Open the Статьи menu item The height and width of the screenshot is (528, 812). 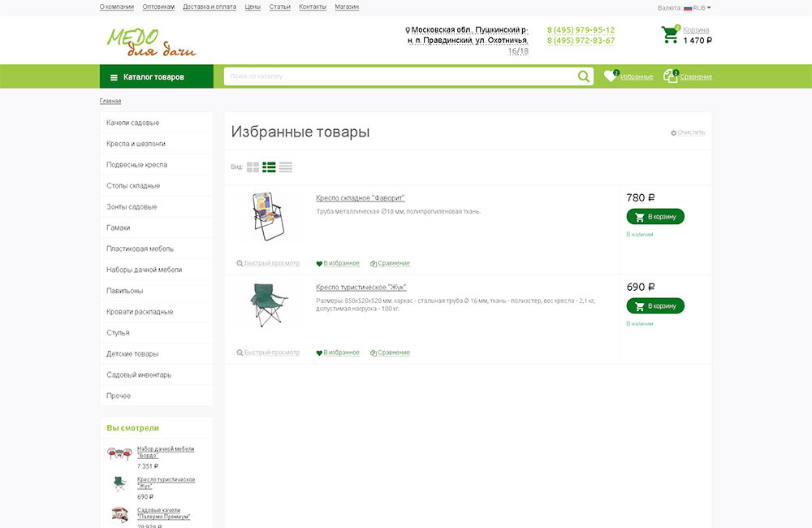279,6
